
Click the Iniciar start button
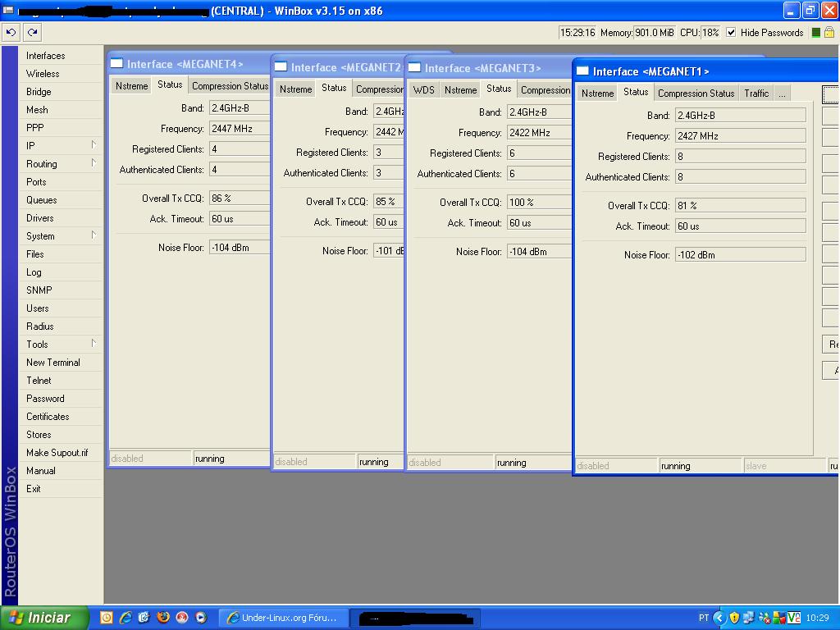[x=44, y=618]
